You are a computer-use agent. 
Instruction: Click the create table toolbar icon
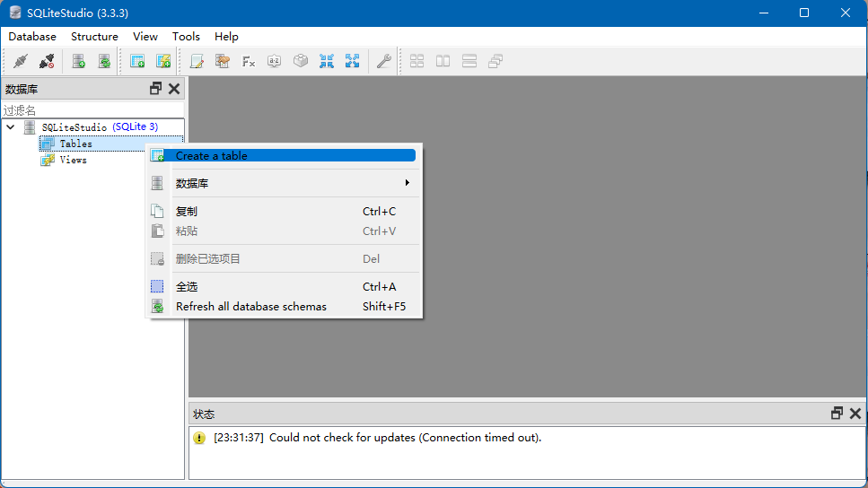[x=137, y=61]
